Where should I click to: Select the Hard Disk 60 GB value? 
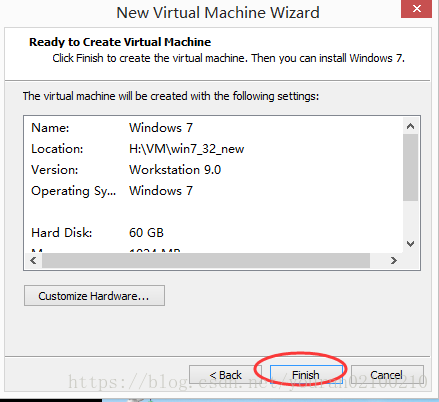coord(146,233)
